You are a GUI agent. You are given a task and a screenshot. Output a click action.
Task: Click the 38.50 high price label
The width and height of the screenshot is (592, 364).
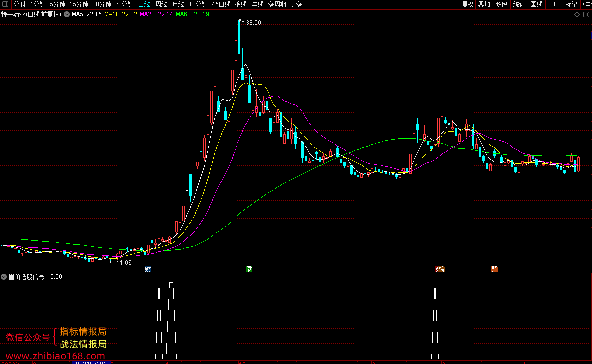pyautogui.click(x=253, y=23)
